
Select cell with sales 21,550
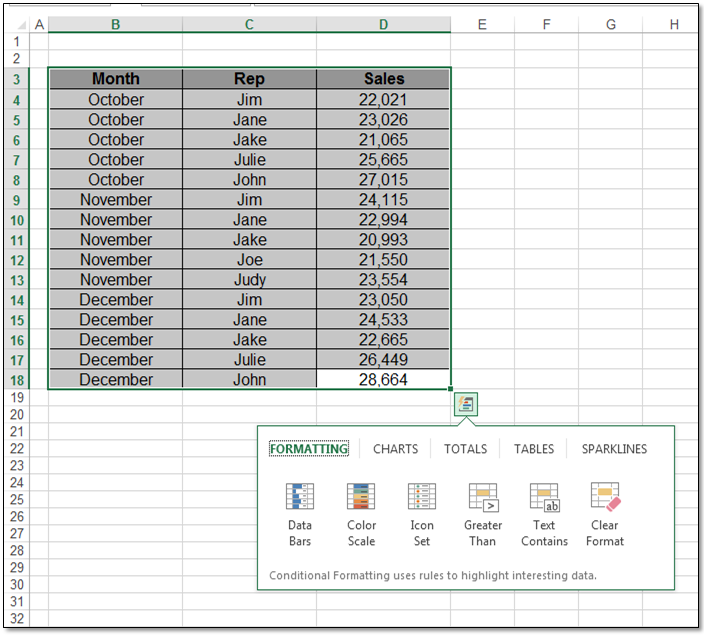(383, 259)
